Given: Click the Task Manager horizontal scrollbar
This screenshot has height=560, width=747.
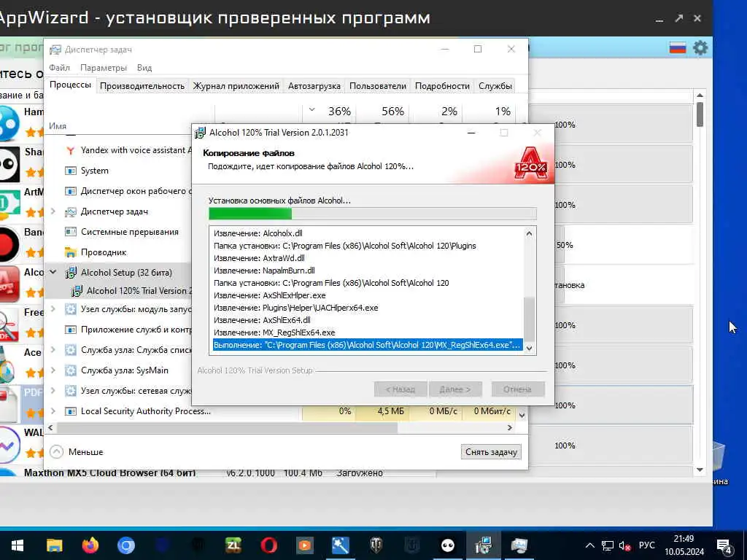Looking at the screenshot, I should point(227,427).
